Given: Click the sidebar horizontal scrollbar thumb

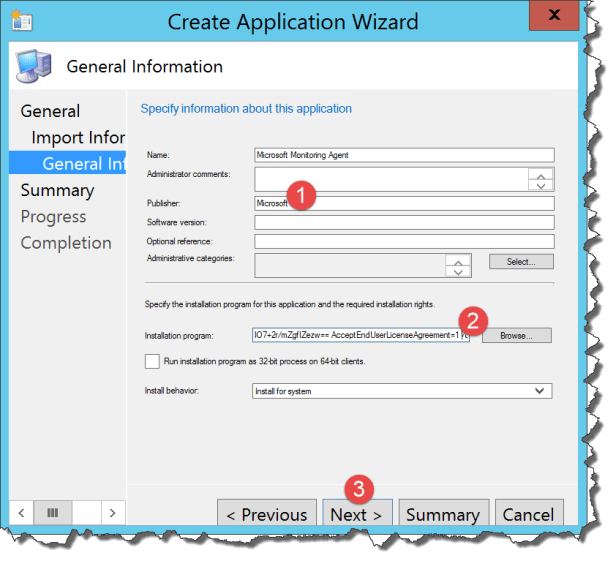Looking at the screenshot, I should coord(53,513).
